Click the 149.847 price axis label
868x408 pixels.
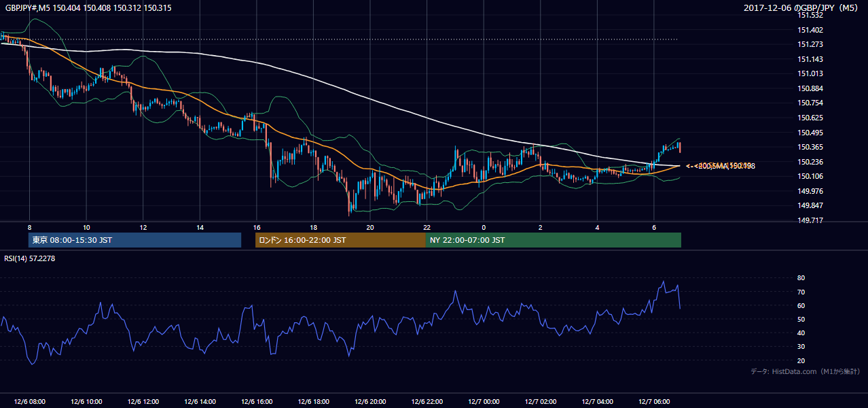point(810,206)
